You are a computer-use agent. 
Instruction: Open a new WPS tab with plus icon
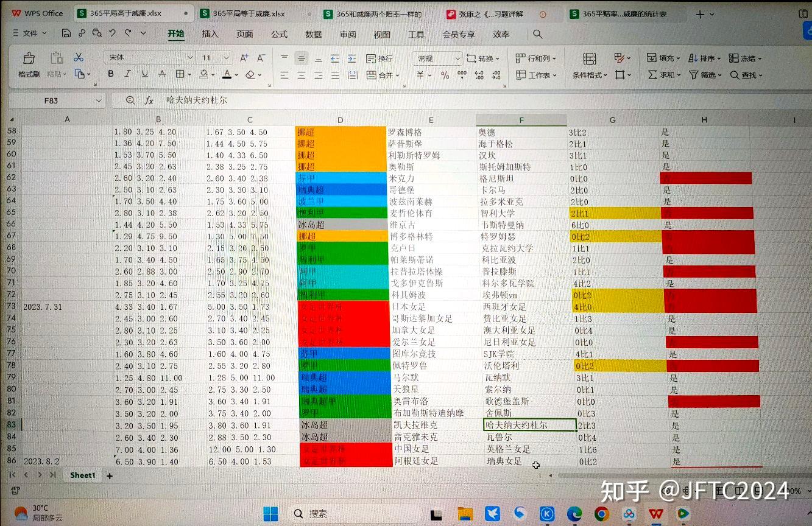click(700, 14)
